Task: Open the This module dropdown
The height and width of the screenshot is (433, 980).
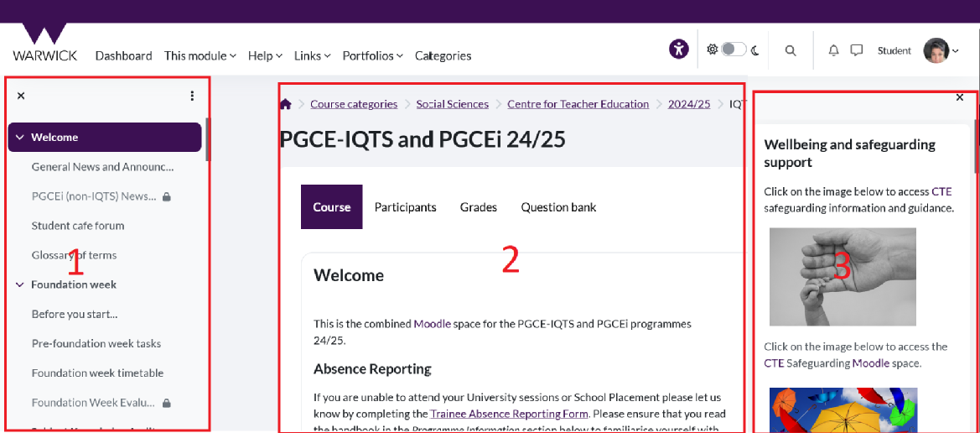Action: tap(200, 55)
